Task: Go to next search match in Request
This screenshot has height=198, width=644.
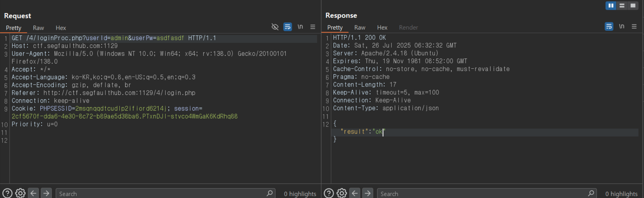Action: point(46,193)
